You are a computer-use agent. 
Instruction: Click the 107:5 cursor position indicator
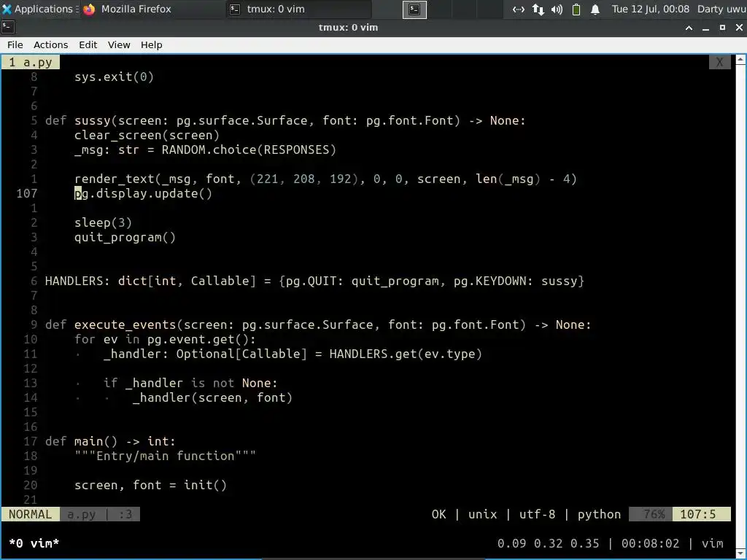pyautogui.click(x=701, y=514)
